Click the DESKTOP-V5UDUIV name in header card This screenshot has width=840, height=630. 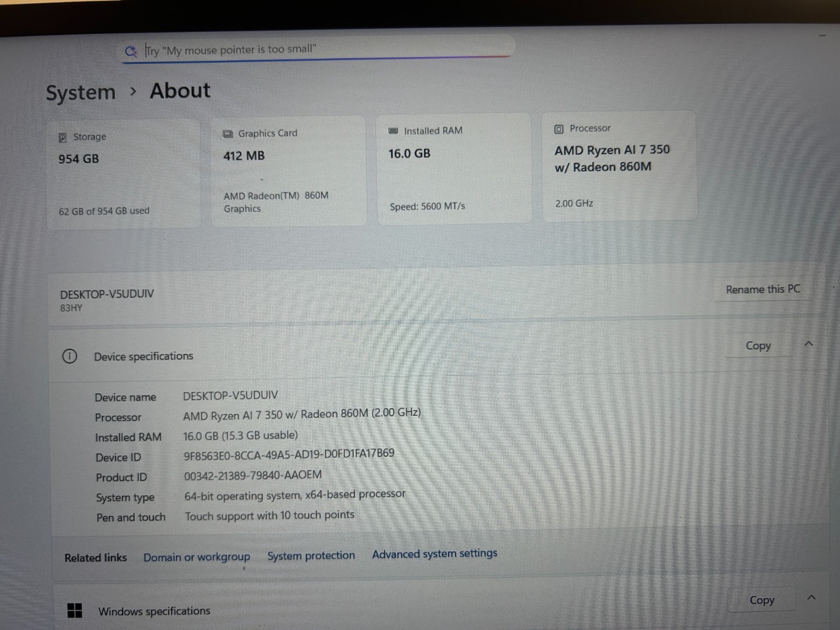(x=107, y=294)
